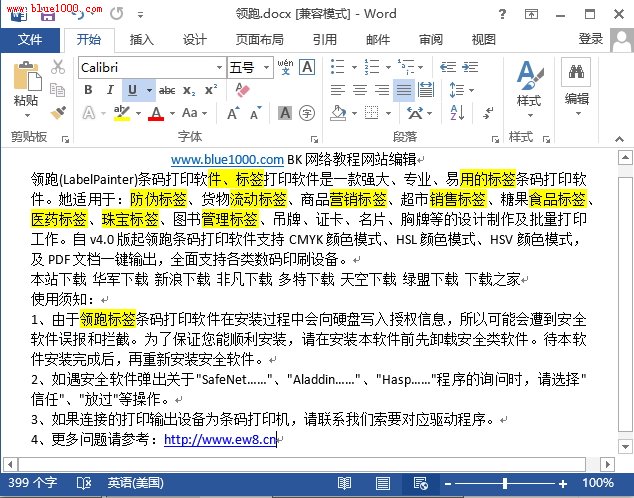Toggle Italic formatting
This screenshot has width=634, height=498.
point(109,90)
